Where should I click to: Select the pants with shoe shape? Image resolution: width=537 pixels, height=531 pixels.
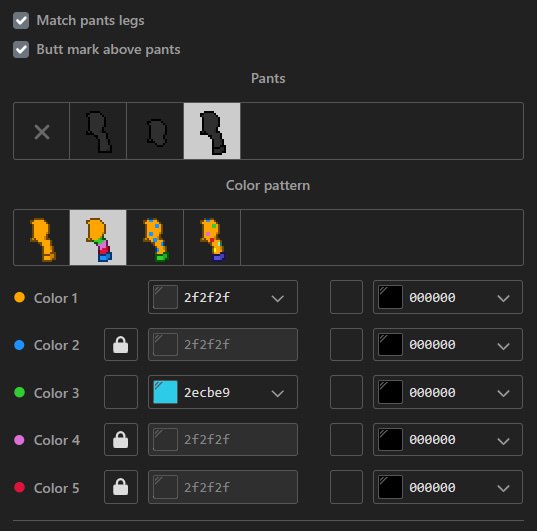pos(212,131)
